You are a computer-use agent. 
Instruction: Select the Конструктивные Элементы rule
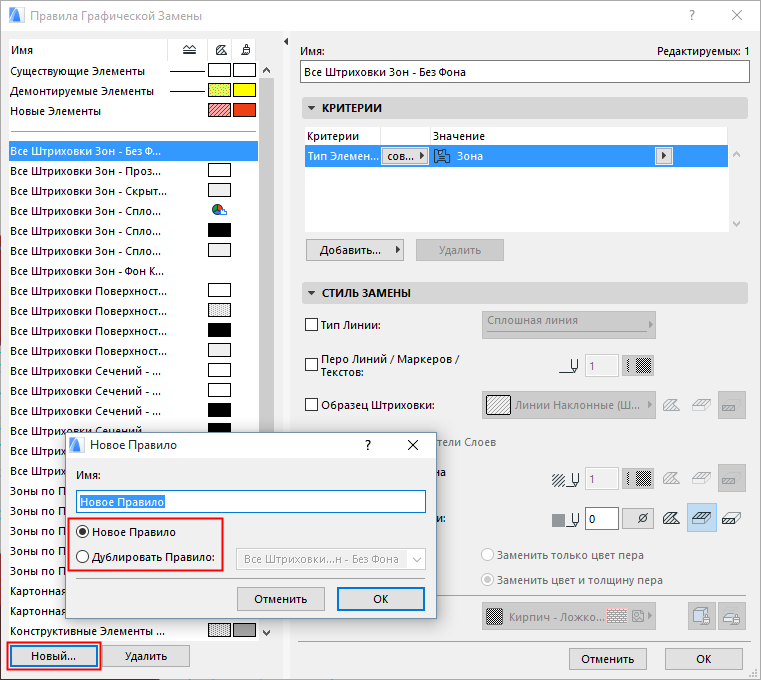(x=133, y=631)
